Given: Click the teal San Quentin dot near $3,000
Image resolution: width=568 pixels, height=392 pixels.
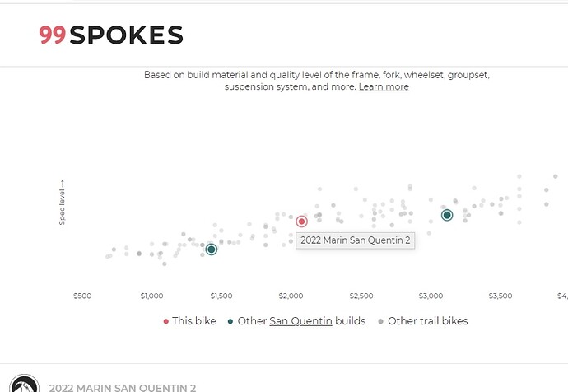Looking at the screenshot, I should click(447, 215).
